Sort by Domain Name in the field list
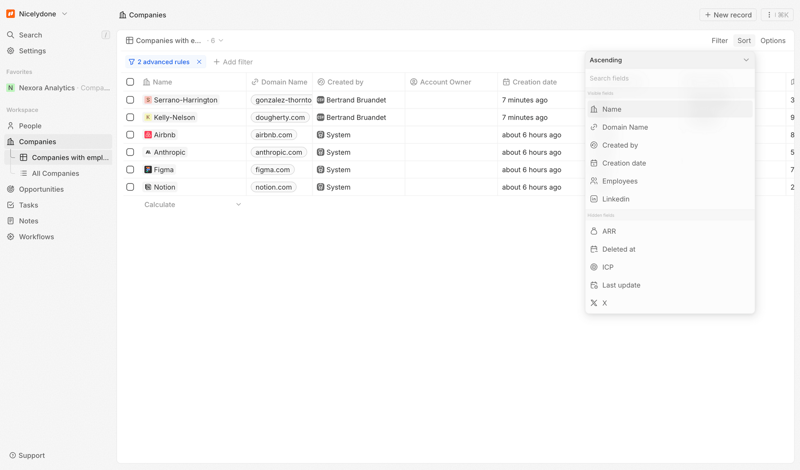The width and height of the screenshot is (800, 470). (x=669, y=127)
